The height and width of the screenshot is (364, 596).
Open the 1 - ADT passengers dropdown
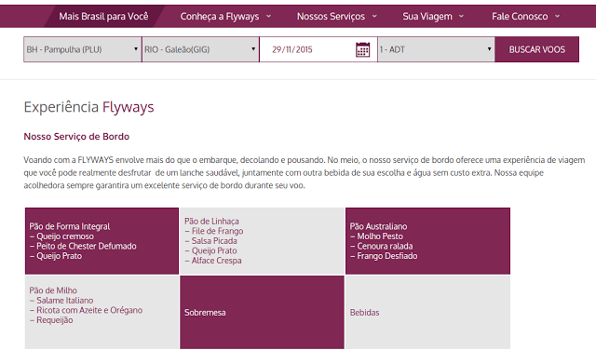pos(436,49)
